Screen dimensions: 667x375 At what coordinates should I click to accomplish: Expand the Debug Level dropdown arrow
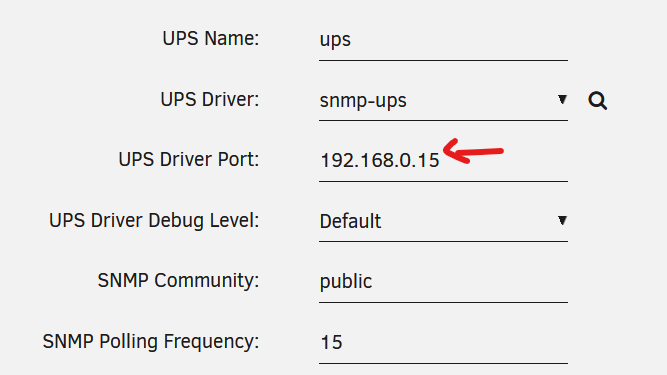(x=562, y=220)
